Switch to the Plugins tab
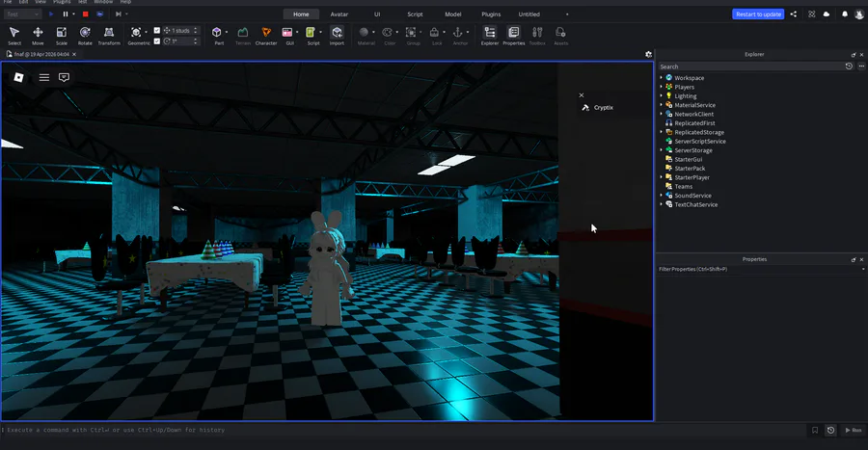868x450 pixels. click(491, 14)
